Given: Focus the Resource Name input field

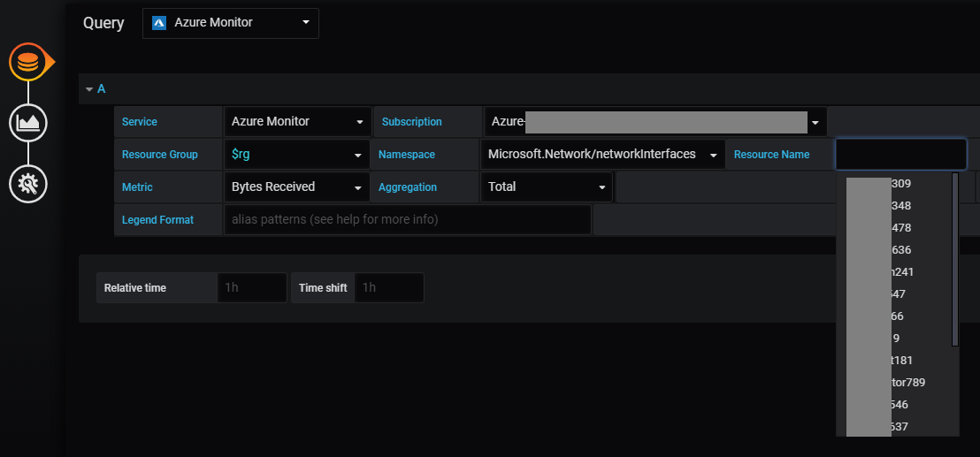Looking at the screenshot, I should coord(900,155).
